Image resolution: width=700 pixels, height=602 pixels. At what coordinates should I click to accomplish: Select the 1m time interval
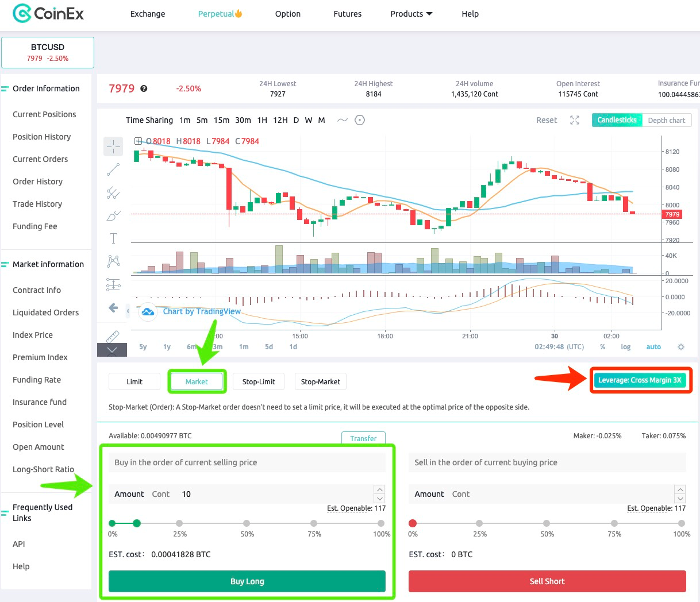coord(184,120)
